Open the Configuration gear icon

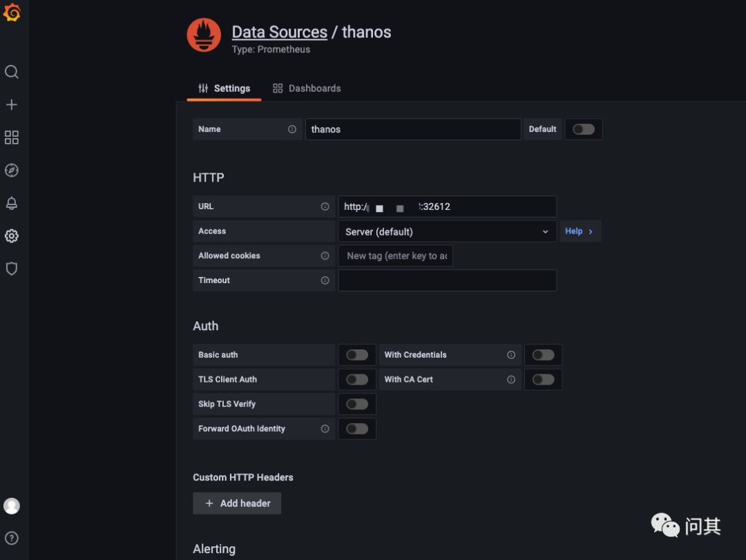click(x=12, y=236)
